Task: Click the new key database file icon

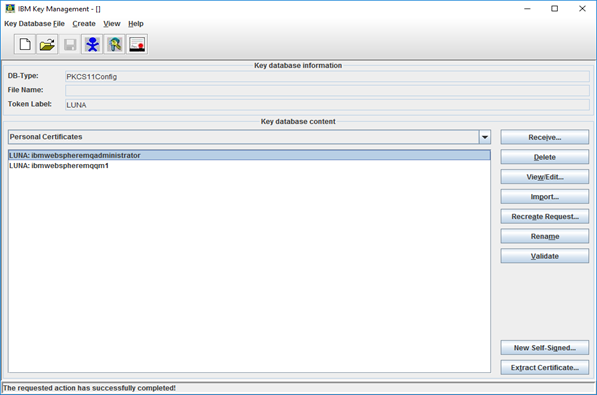Action: pos(25,45)
